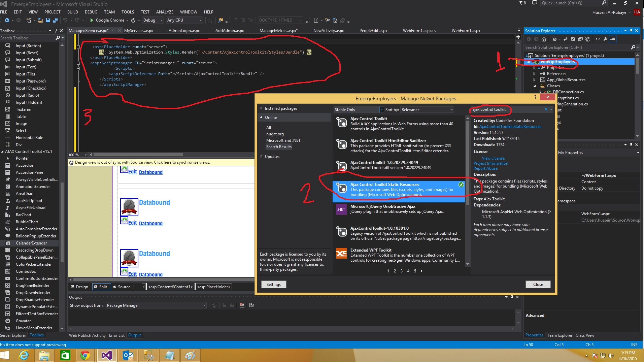Open Outlook from the taskbar
Viewport: 644px width, 362px height.
(128, 356)
